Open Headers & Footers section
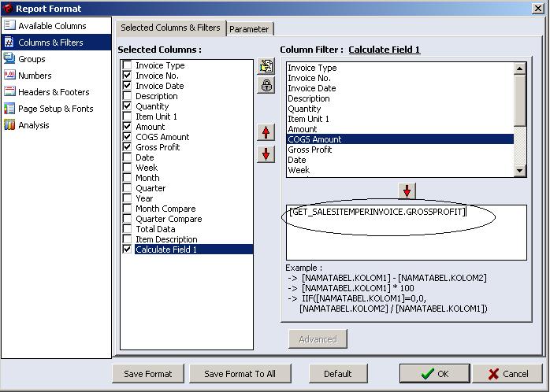The image size is (550, 392). click(x=9, y=92)
